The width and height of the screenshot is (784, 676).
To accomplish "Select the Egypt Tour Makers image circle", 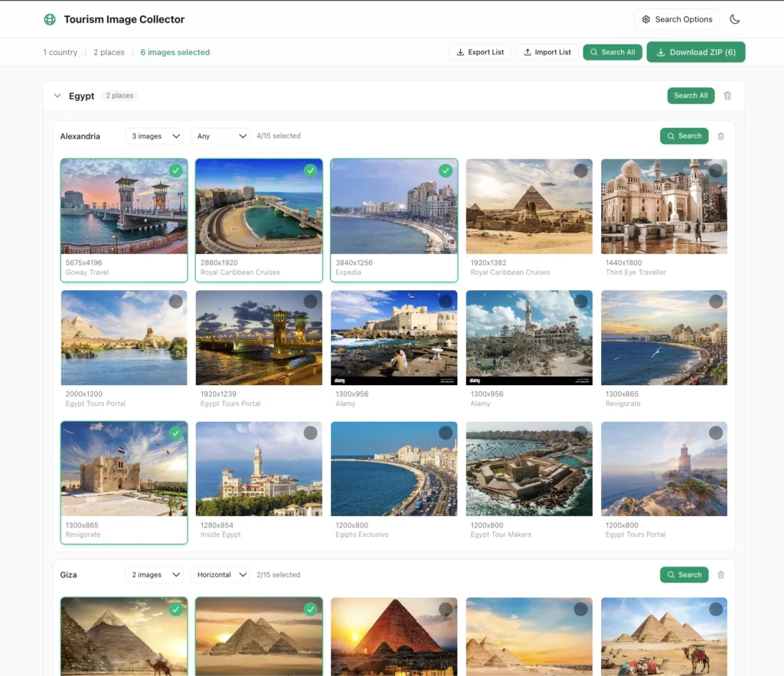I will click(580, 433).
